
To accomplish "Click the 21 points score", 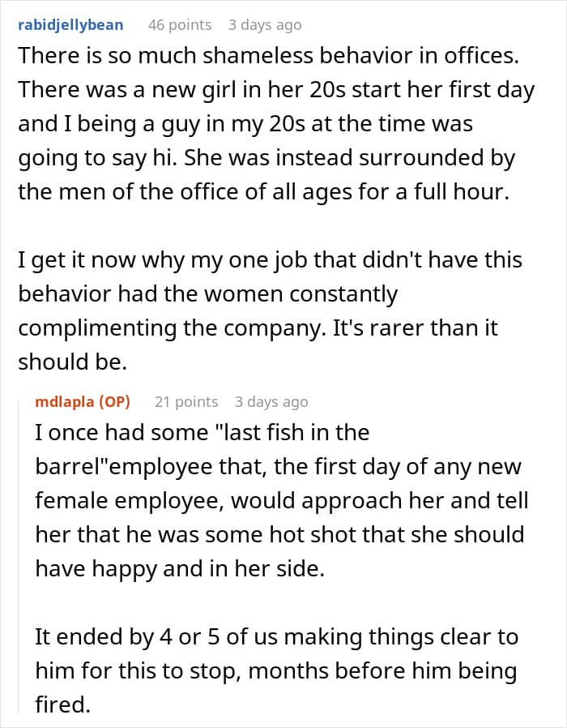I will (x=186, y=401).
